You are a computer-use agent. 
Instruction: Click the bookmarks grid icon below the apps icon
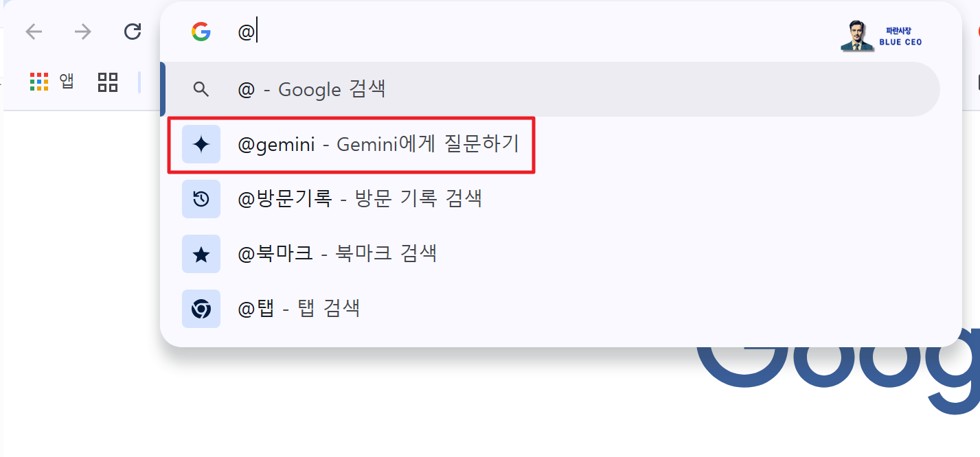pyautogui.click(x=107, y=82)
